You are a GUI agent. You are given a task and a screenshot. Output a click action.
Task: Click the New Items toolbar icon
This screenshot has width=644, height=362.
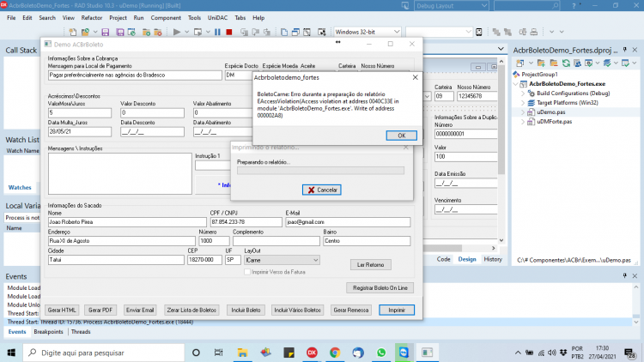coord(73,32)
